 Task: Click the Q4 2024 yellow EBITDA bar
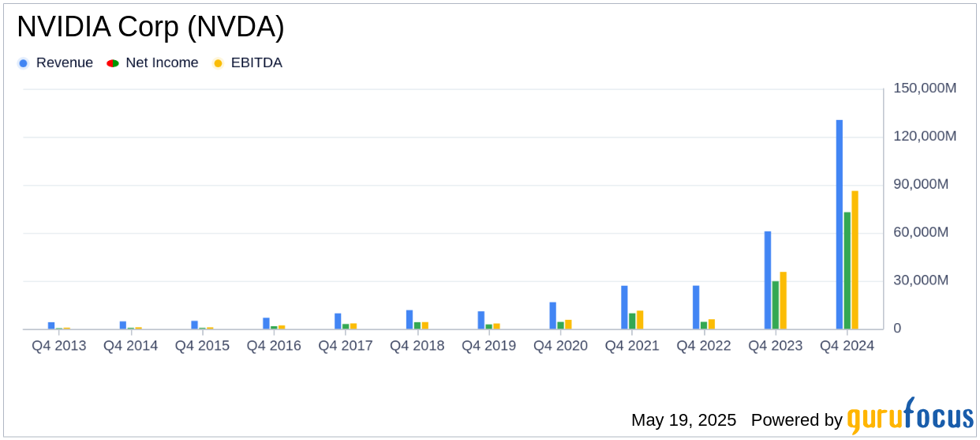[855, 260]
